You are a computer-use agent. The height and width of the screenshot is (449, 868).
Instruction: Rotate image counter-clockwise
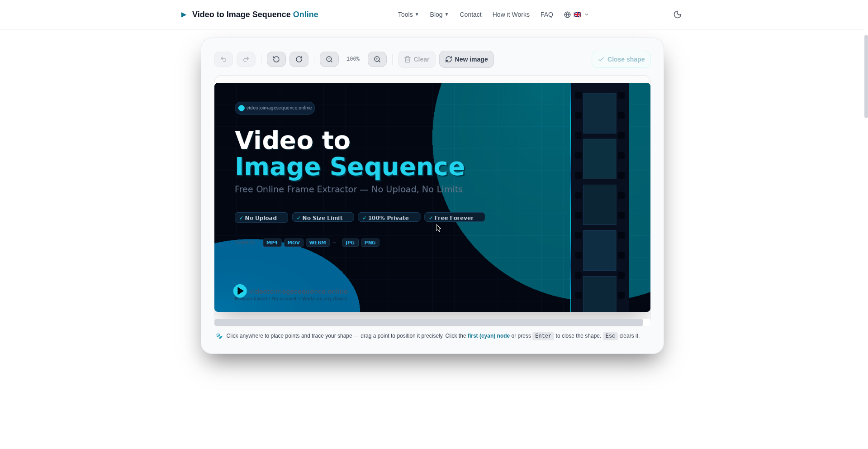tap(276, 59)
